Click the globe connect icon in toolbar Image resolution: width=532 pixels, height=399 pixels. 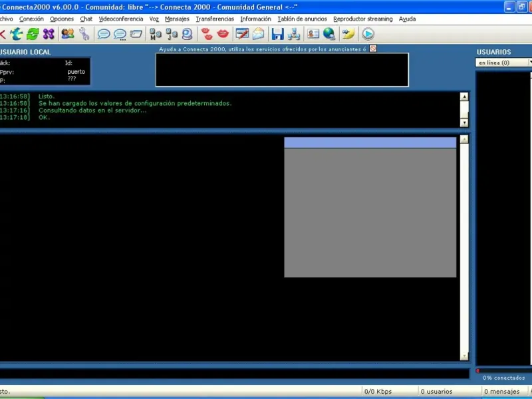tap(16, 34)
